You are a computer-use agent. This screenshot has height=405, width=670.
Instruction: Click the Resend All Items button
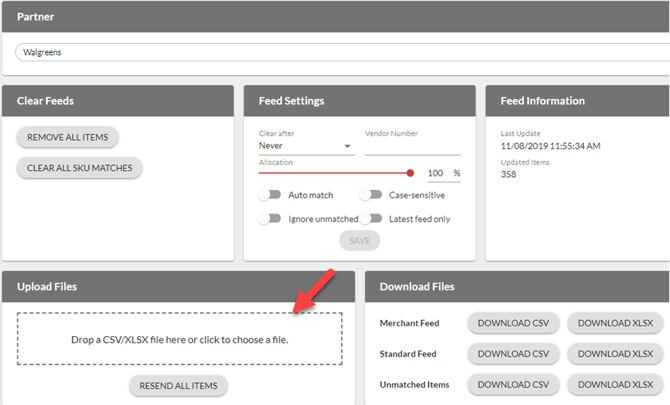179,385
